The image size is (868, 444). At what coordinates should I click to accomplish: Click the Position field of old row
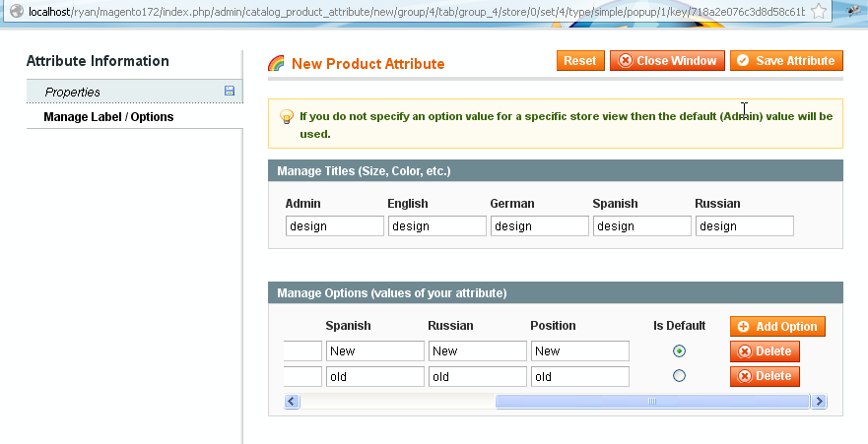[579, 377]
